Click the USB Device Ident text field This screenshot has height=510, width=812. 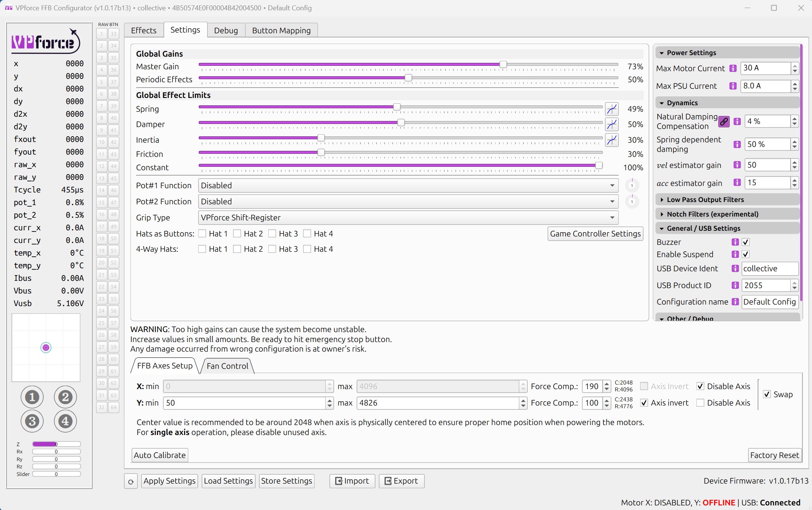[769, 269]
